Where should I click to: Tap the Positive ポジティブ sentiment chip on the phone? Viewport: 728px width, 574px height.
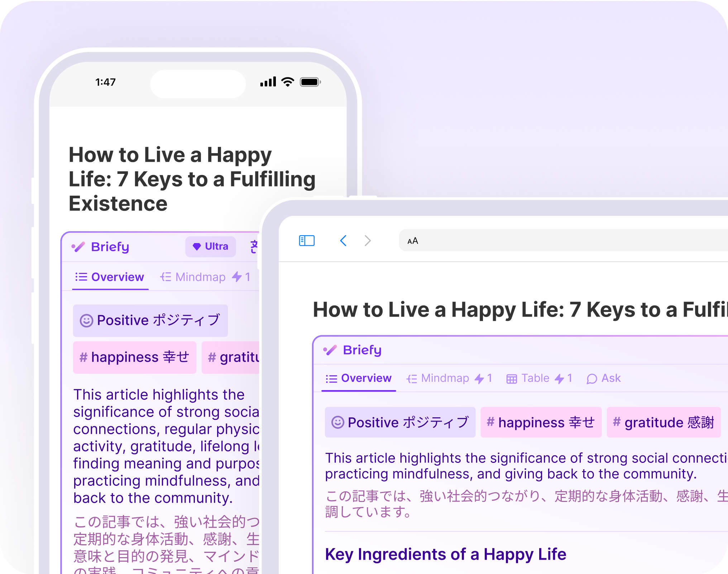[150, 321]
